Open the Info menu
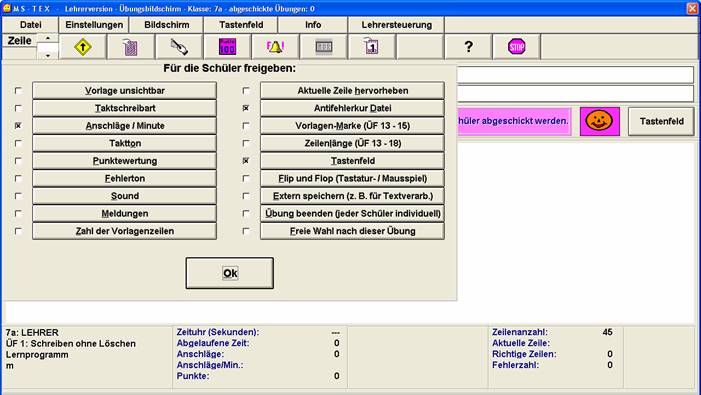This screenshot has width=701, height=395. click(x=313, y=25)
